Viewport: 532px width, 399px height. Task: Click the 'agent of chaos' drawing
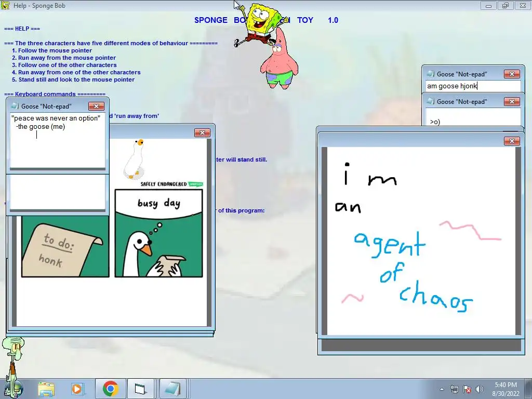(x=421, y=241)
